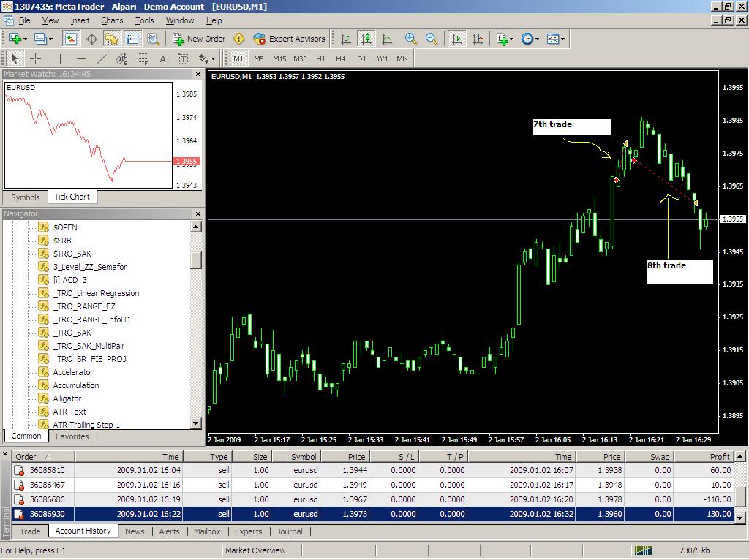Select the Equidistant Channel tool
749x560 pixels.
tap(122, 58)
